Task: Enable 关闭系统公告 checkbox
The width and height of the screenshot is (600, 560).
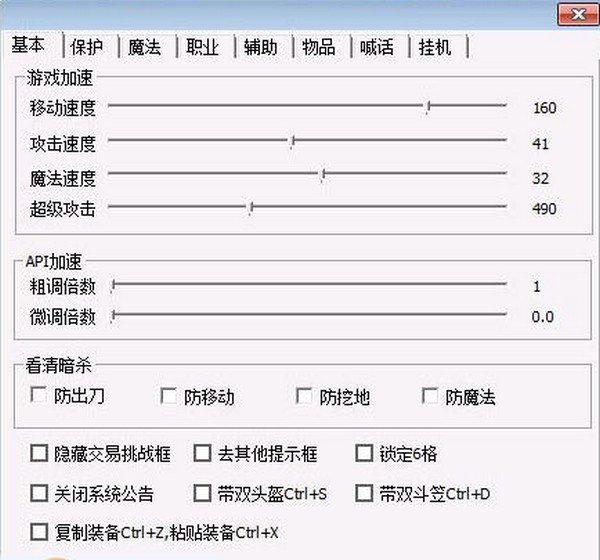Action: click(x=39, y=493)
